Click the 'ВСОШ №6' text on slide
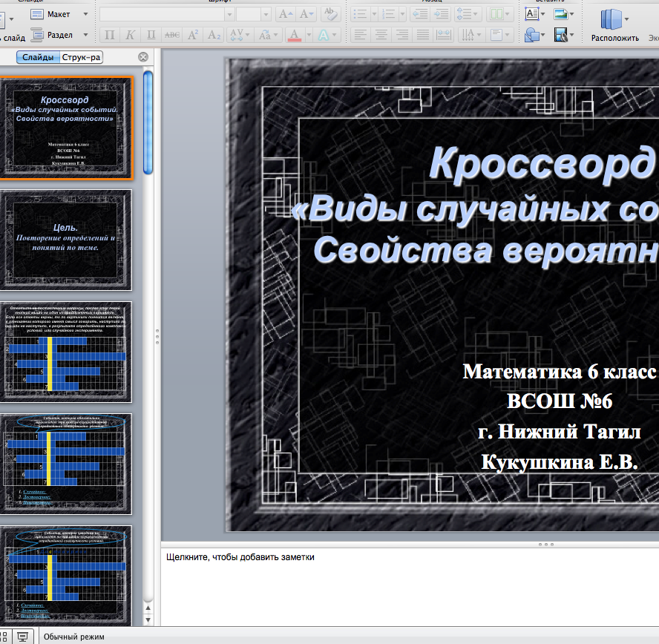Image resolution: width=659 pixels, height=644 pixels. pos(559,401)
